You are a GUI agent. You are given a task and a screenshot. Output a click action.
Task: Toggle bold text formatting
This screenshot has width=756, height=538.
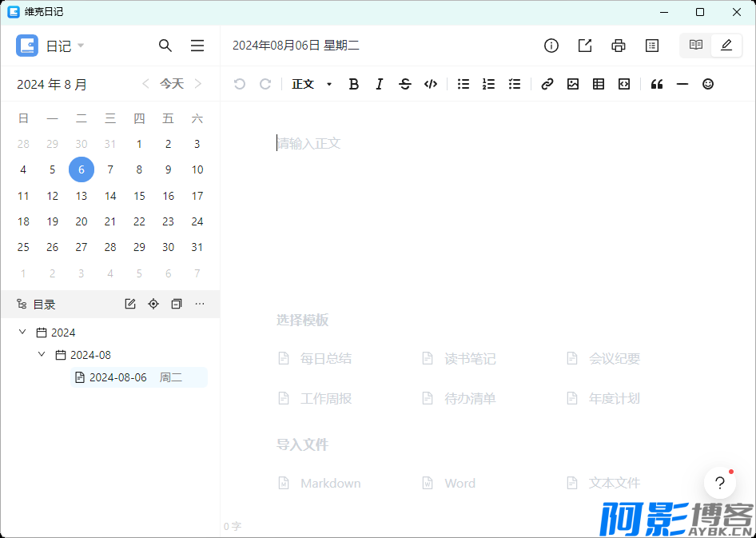[354, 84]
